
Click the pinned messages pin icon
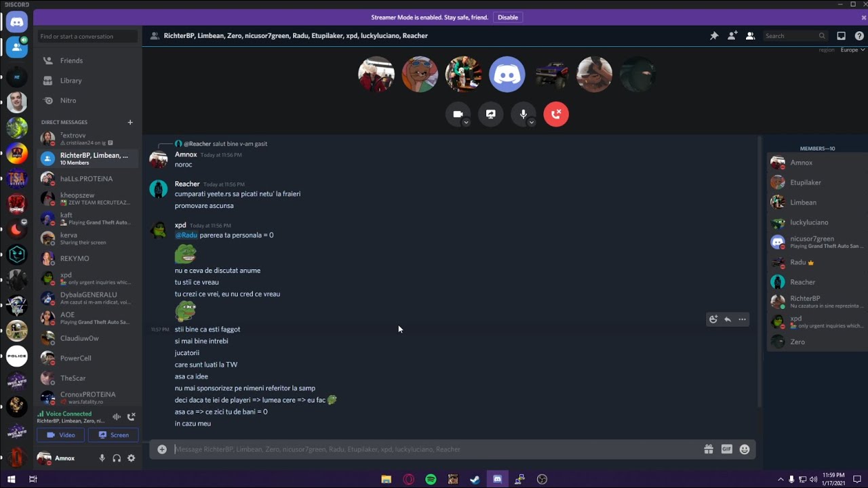click(714, 36)
